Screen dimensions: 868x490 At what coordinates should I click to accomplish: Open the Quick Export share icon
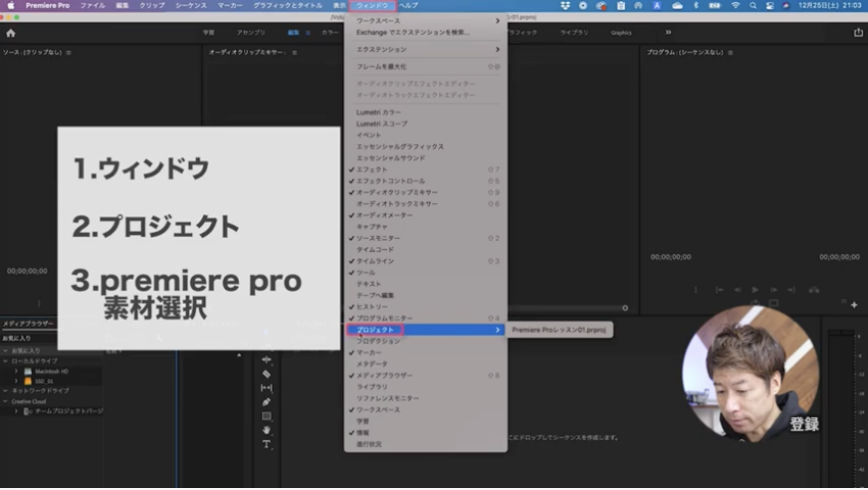[857, 33]
